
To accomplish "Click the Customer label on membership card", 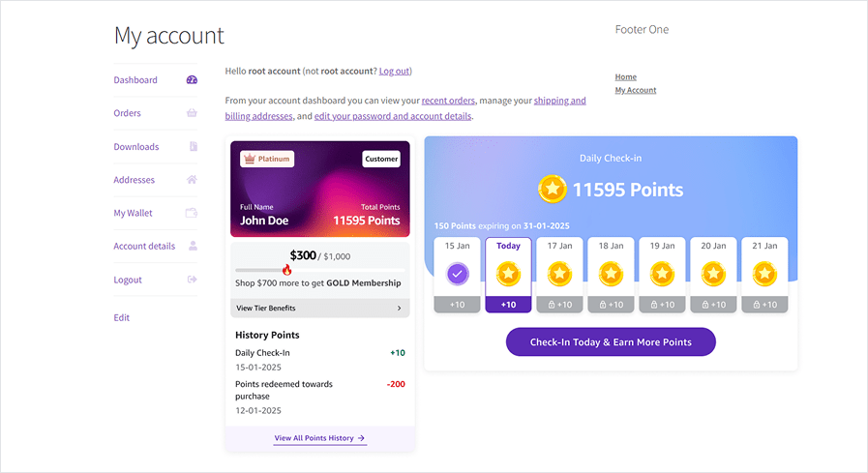I will coord(381,159).
